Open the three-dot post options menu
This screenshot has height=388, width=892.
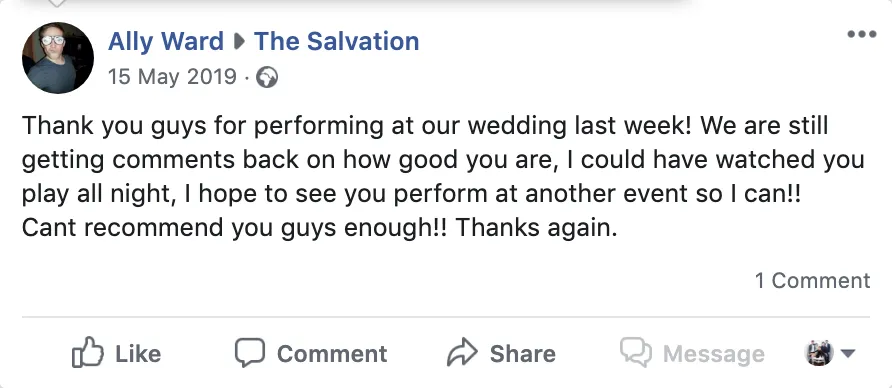(861, 34)
